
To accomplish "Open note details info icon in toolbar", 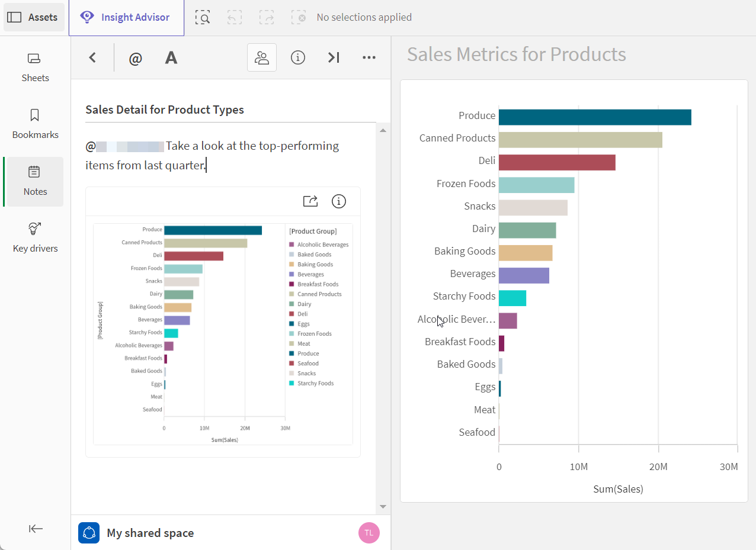I will point(298,57).
